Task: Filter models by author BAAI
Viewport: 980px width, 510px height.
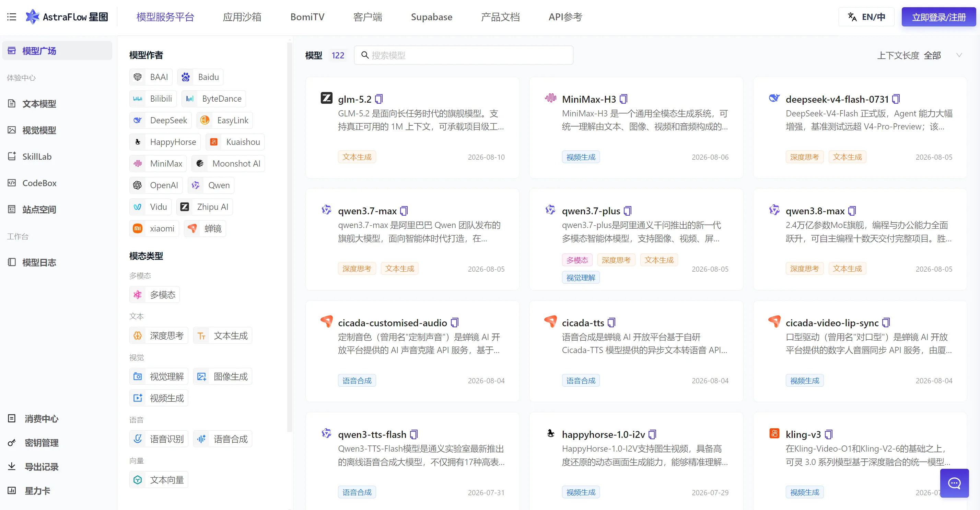Action: pyautogui.click(x=151, y=77)
